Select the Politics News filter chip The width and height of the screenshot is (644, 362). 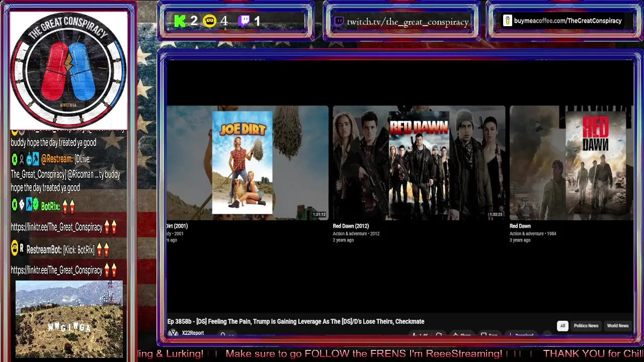[x=586, y=326]
